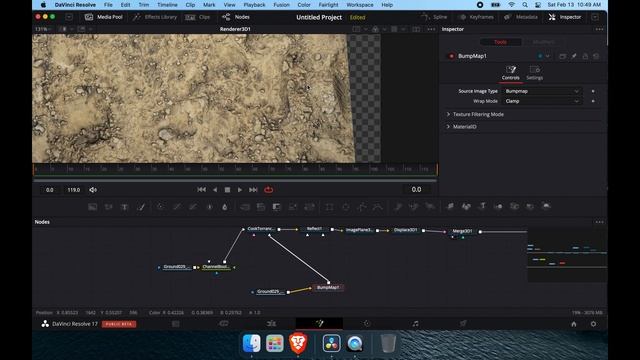The height and width of the screenshot is (360, 640).
Task: Play the composition in reverse
Action: tap(215, 190)
